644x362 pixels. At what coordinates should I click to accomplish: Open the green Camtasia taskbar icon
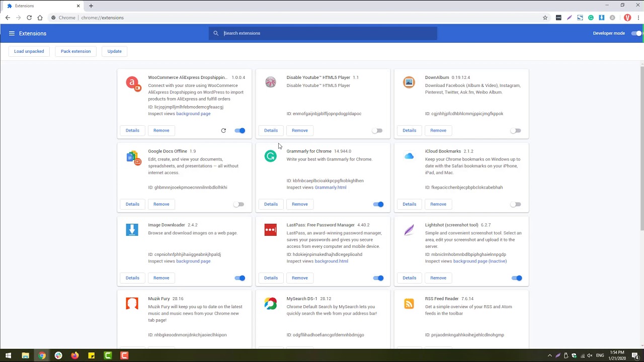108,355
